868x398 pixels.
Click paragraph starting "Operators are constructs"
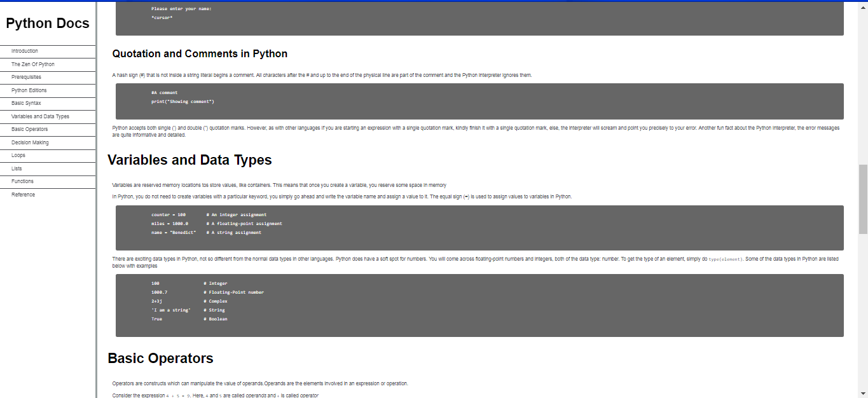tap(260, 383)
